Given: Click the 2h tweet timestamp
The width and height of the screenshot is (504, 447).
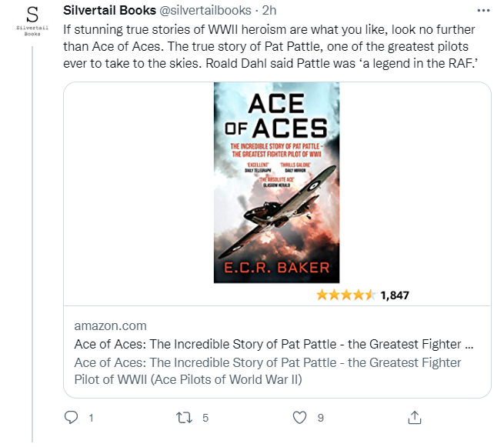Looking at the screenshot, I should click(x=270, y=12).
